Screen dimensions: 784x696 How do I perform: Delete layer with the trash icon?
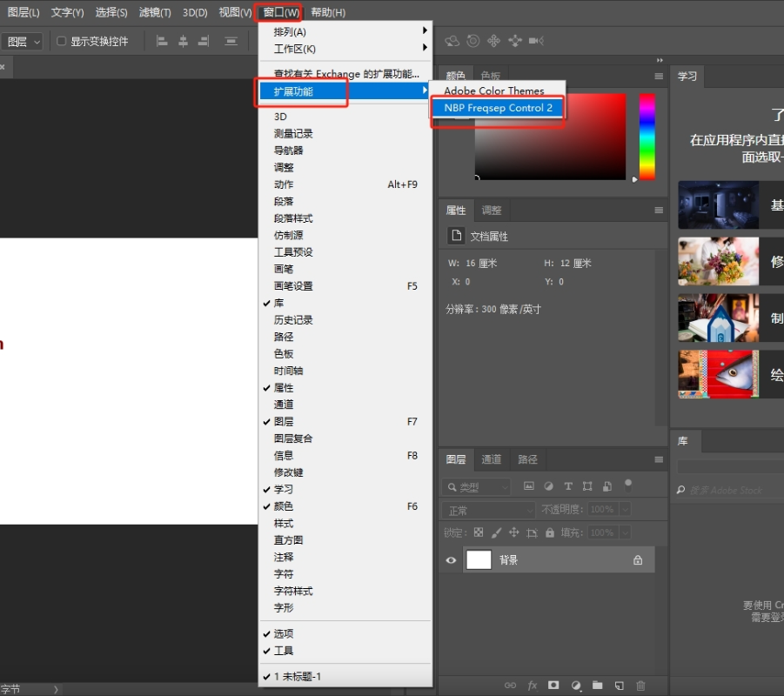pyautogui.click(x=640, y=685)
